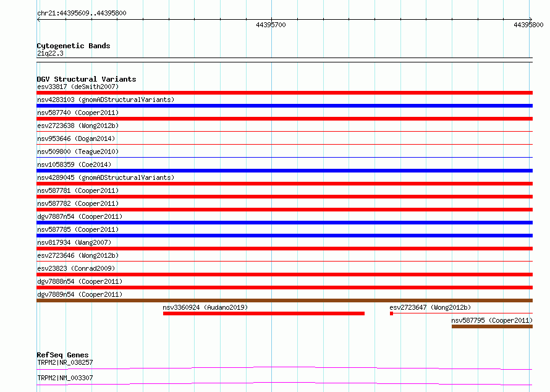The width and height of the screenshot is (550, 392).
Task: Click the DGV Structural Variants track title
Action: (87, 79)
